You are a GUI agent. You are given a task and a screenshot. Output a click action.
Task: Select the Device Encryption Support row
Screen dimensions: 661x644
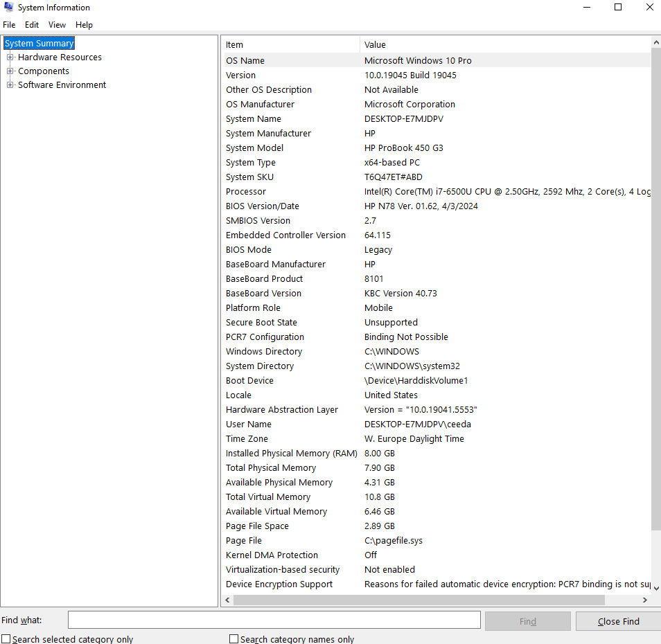pos(436,584)
